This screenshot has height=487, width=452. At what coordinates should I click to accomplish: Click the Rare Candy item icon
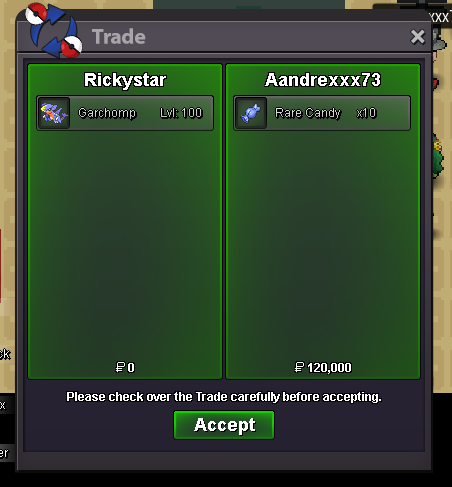pos(251,113)
